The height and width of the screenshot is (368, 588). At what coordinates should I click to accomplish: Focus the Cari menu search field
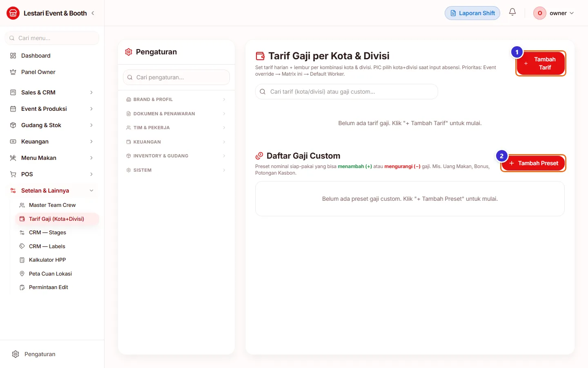(x=52, y=38)
